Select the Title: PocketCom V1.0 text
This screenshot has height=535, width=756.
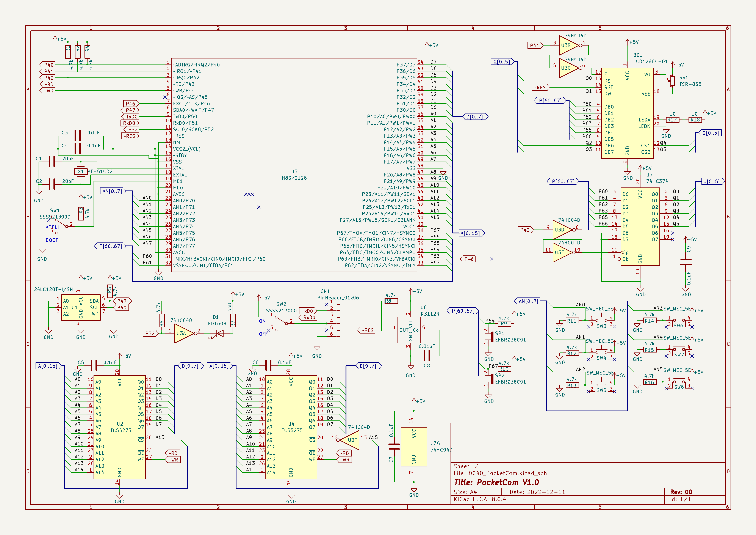tap(496, 483)
